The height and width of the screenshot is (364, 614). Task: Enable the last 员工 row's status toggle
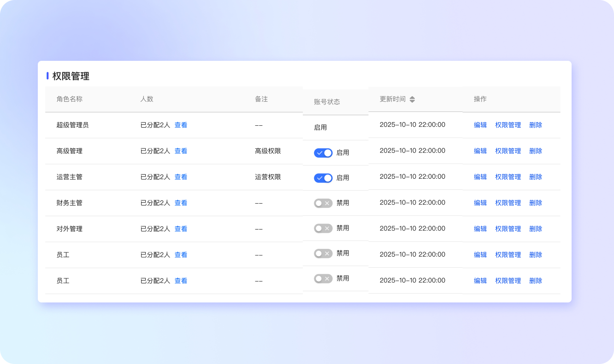323,278
